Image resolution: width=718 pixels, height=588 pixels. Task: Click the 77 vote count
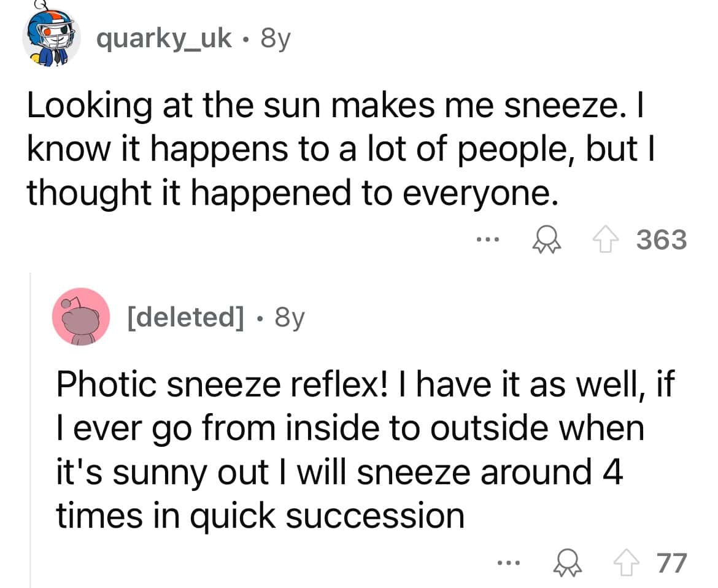670,563
